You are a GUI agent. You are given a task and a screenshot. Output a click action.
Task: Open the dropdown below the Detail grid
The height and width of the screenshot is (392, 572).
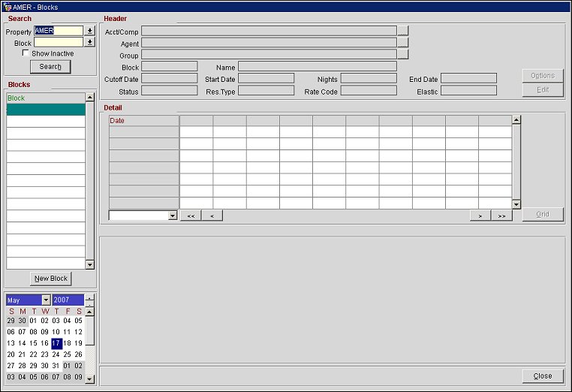tap(173, 216)
